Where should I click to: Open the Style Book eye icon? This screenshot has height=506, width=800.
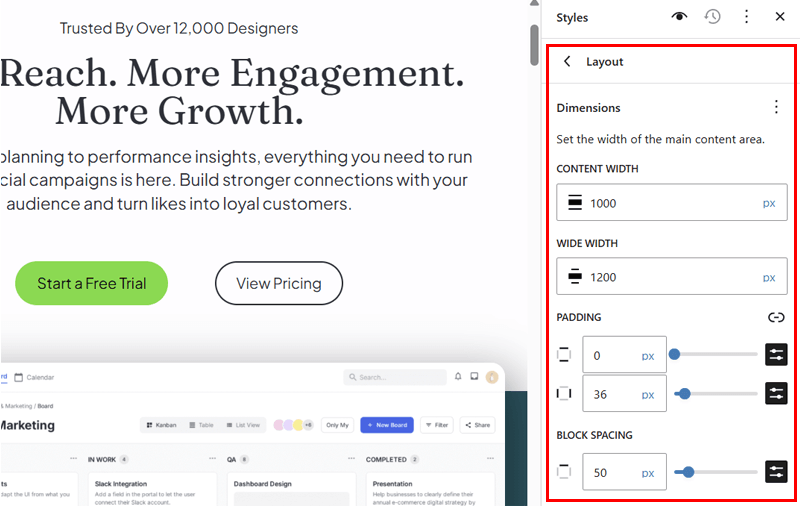pos(680,17)
